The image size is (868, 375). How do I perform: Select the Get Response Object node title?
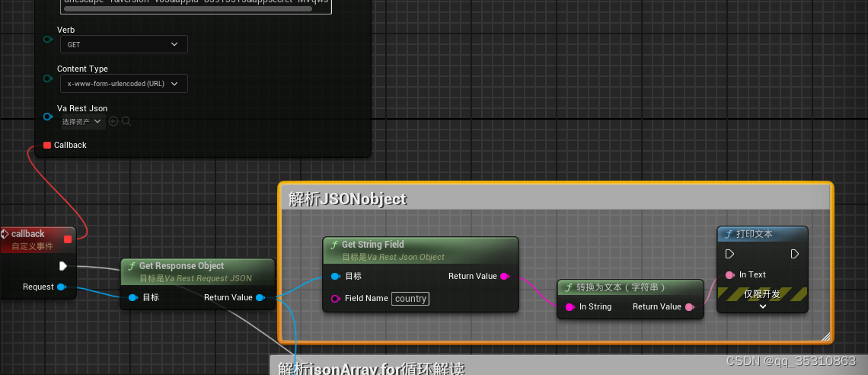click(181, 266)
